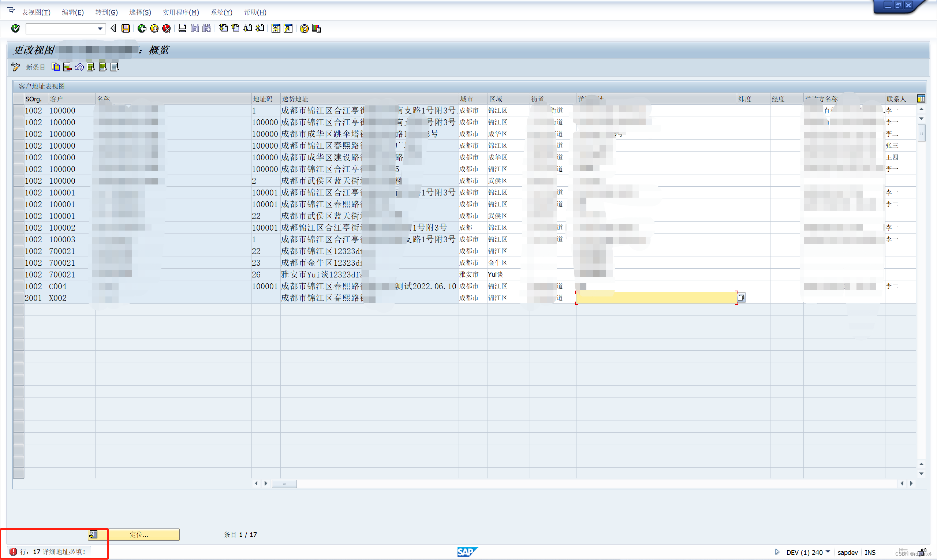
Task: Collapse the command field arrow
Action: [x=113, y=28]
